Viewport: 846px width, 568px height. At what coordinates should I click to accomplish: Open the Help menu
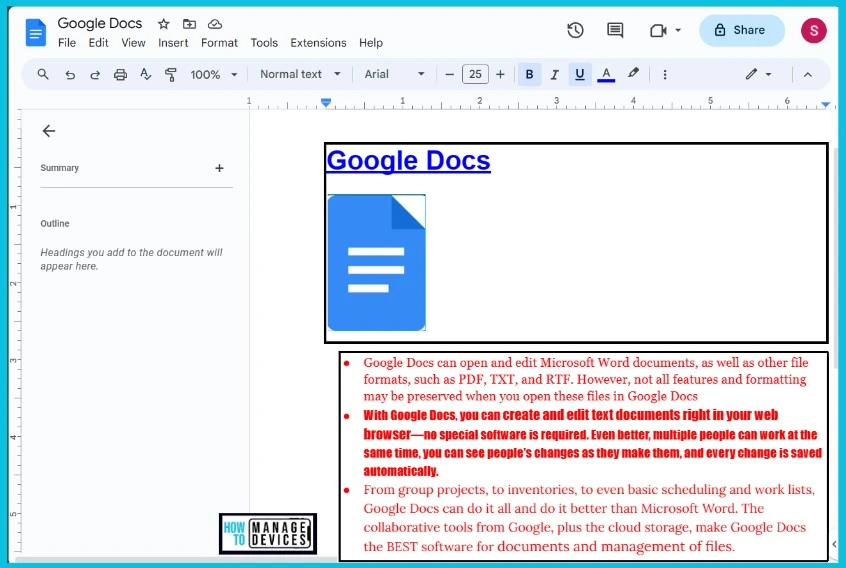[371, 43]
